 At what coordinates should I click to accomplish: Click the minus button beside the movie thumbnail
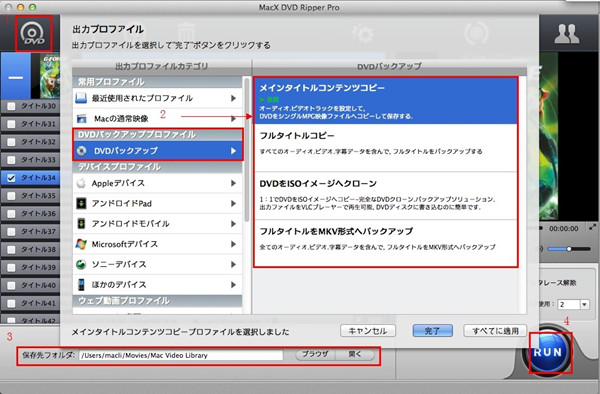(16, 78)
